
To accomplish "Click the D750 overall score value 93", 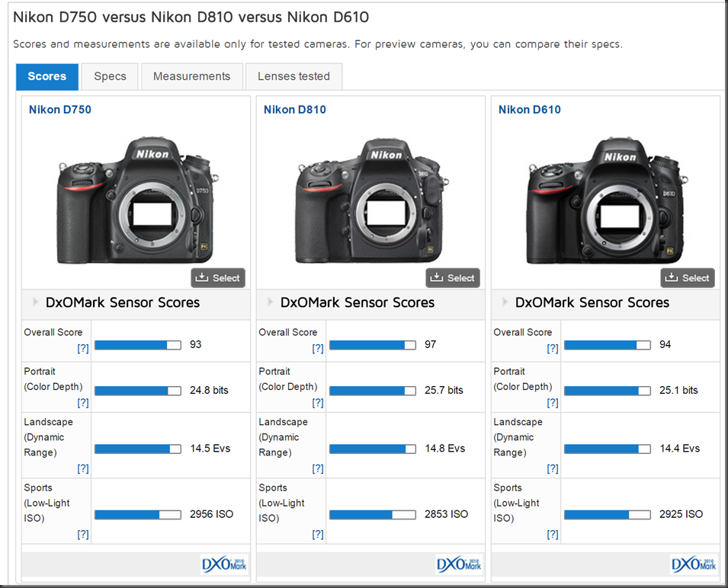I will (x=195, y=344).
